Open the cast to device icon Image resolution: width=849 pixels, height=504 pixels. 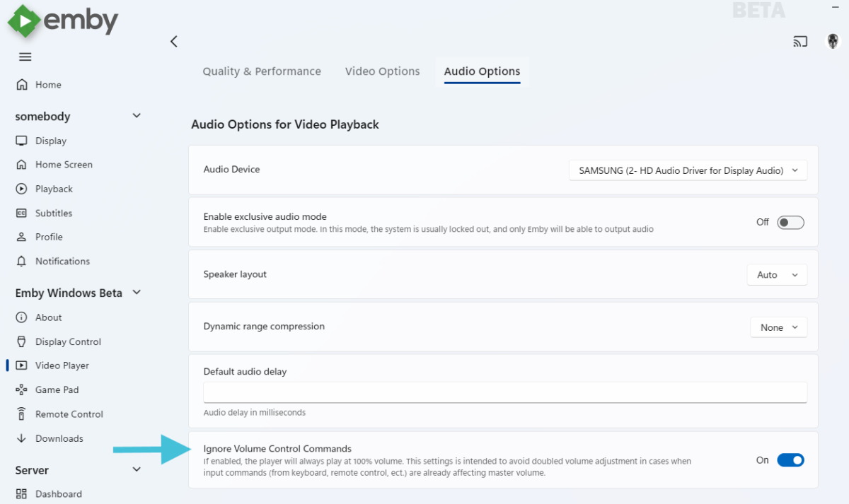800,42
